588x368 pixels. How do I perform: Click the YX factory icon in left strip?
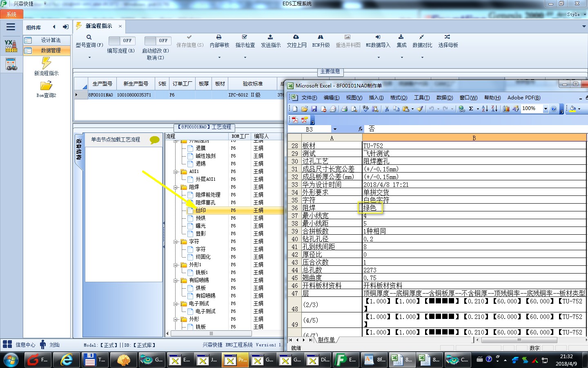(x=11, y=46)
